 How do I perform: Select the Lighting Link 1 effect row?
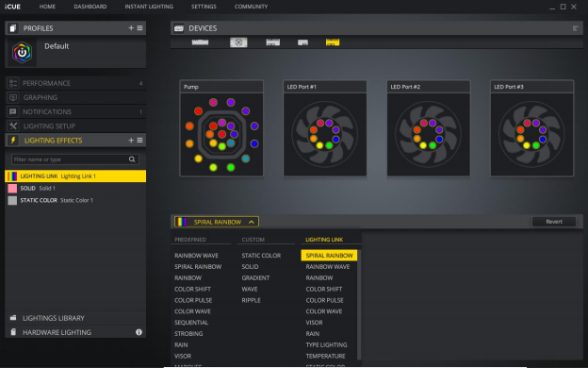pos(75,176)
